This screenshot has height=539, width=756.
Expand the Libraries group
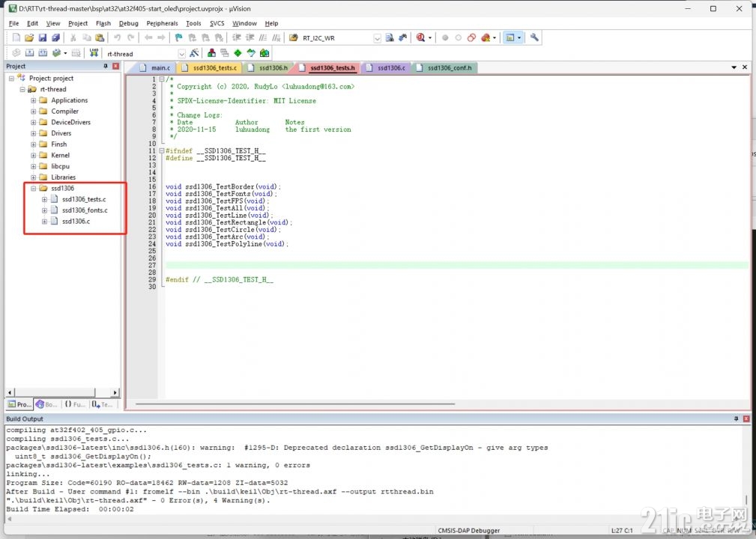[33, 177]
